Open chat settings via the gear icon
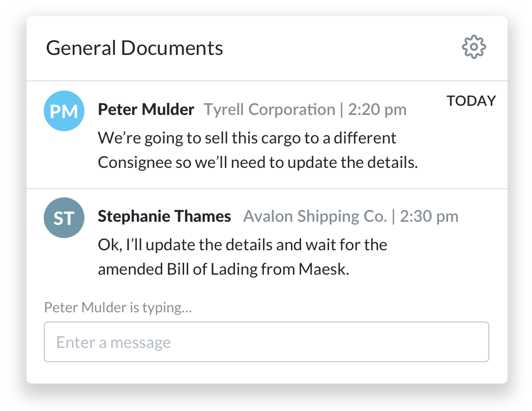Image resolution: width=532 pixels, height=411 pixels. point(474,47)
